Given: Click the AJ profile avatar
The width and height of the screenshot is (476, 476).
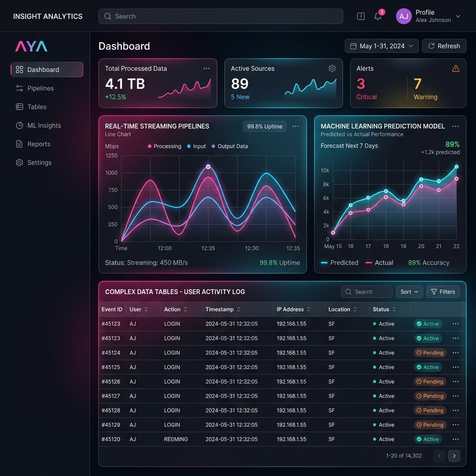Looking at the screenshot, I should click(403, 16).
